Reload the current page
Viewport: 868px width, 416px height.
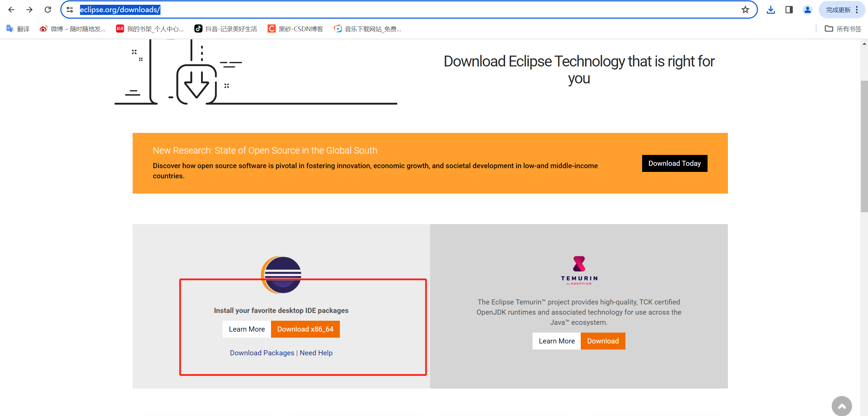pyautogui.click(x=48, y=9)
